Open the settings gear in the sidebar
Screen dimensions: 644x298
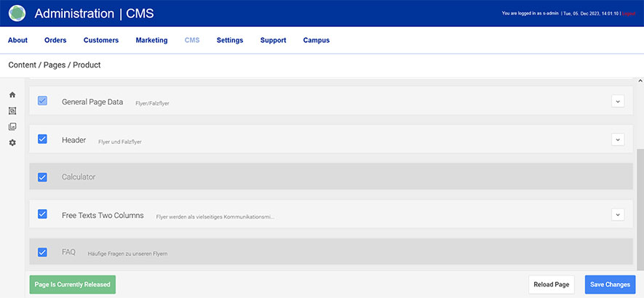tap(12, 142)
